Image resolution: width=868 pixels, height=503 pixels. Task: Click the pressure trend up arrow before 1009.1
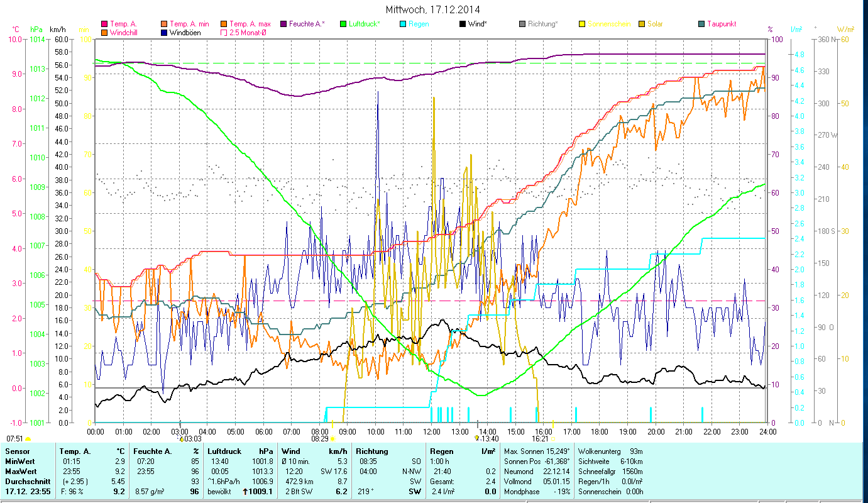point(244,492)
